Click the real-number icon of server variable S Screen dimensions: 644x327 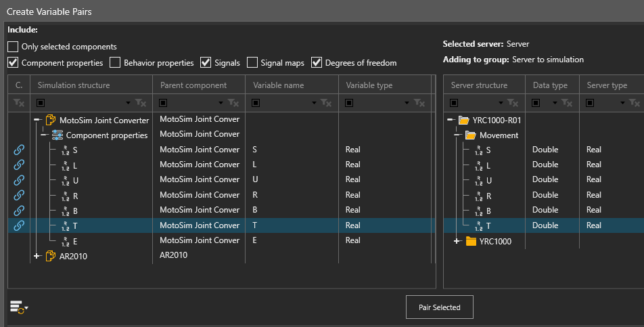[478, 150]
